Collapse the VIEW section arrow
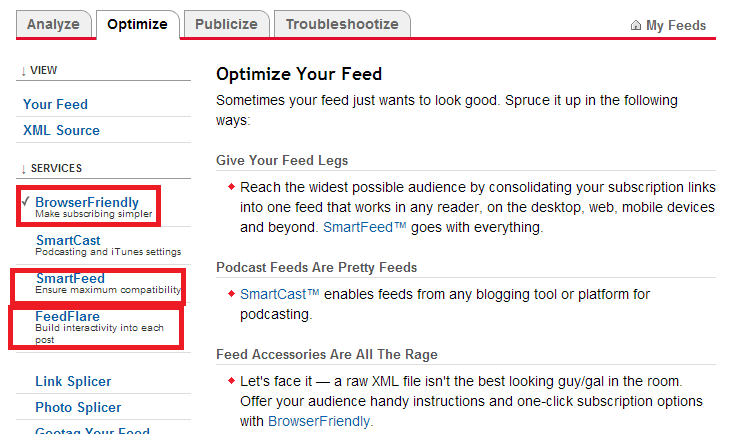 [x=23, y=71]
